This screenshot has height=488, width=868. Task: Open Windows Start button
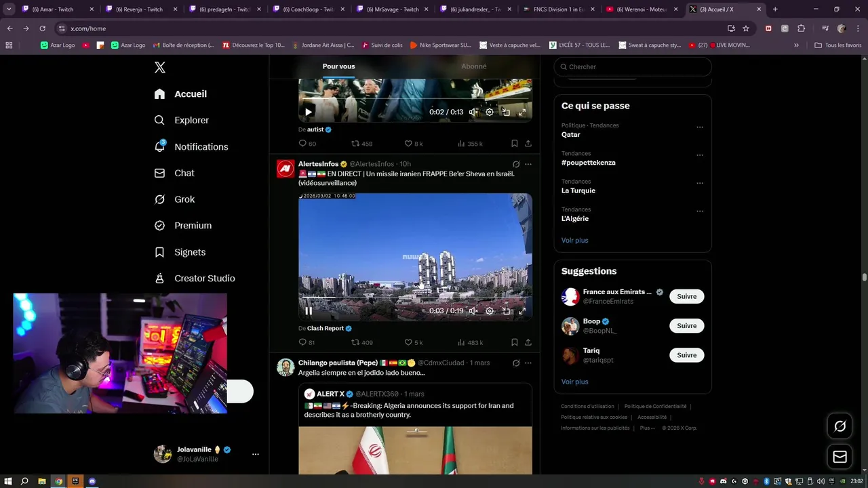tap(8, 481)
